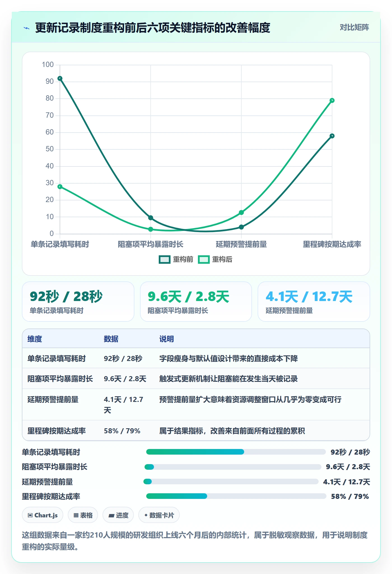Click the 阻塞项平均暴露时长 progress bar
The height and width of the screenshot is (574, 392).
233,467
